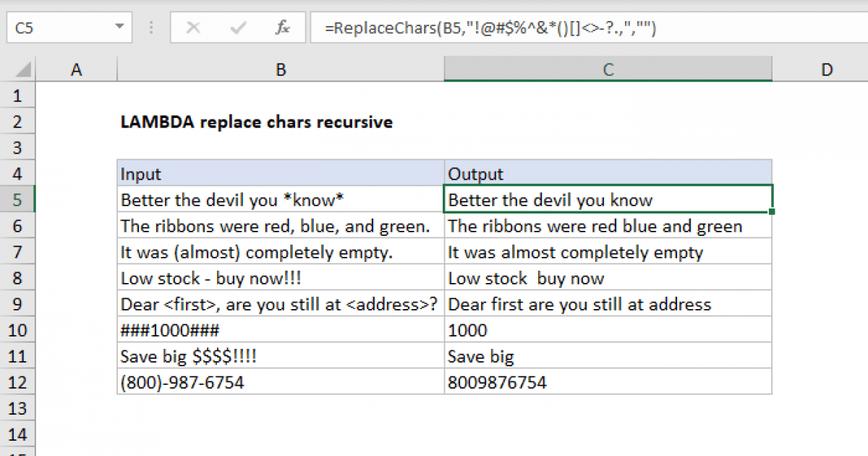Screen dimensions: 868x456
Task: Click the Cancel X icon in formula bar
Action: point(193,28)
